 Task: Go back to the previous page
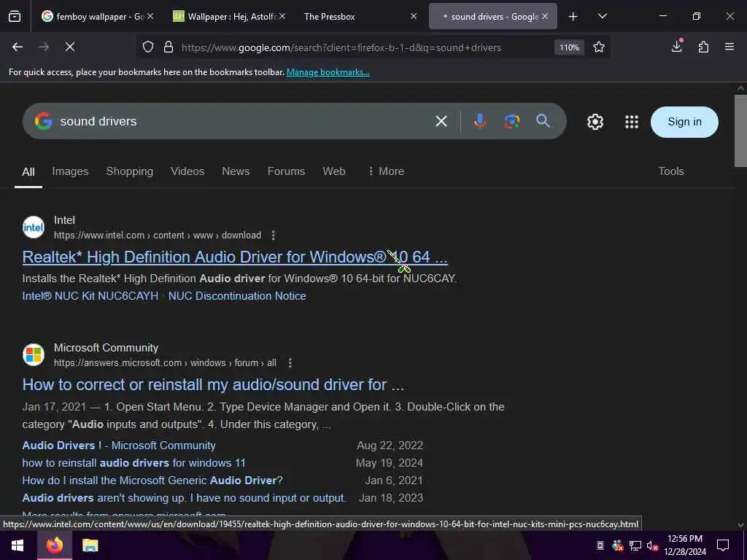[18, 47]
